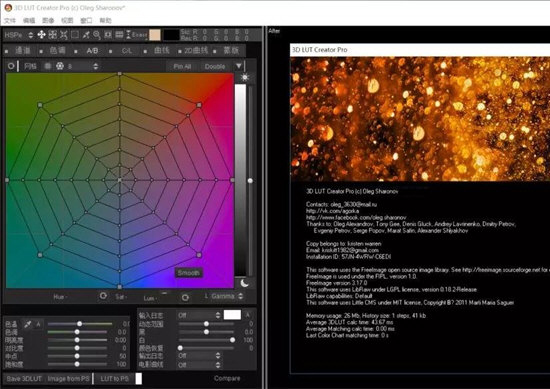Select the square grid type icon

[x=48, y=66]
